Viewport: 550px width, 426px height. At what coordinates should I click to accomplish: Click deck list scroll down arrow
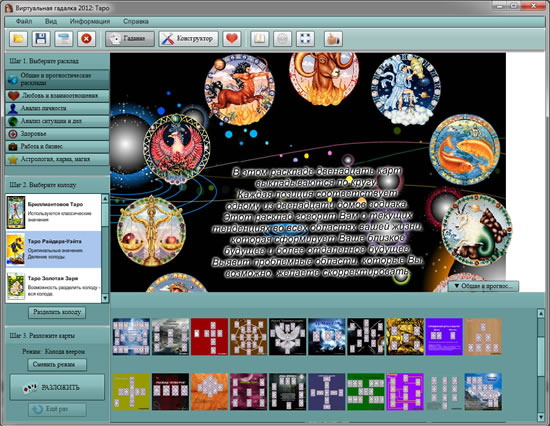pyautogui.click(x=105, y=298)
